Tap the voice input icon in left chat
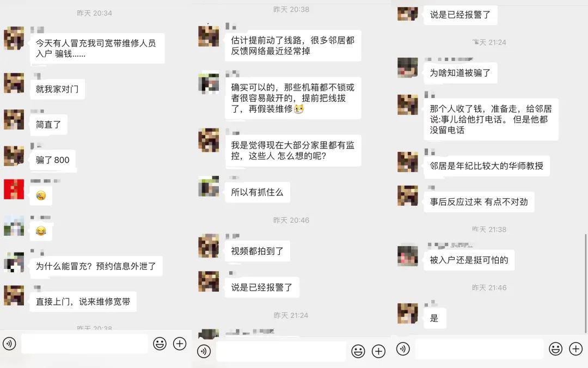The width and height of the screenshot is (588, 368). click(x=9, y=344)
